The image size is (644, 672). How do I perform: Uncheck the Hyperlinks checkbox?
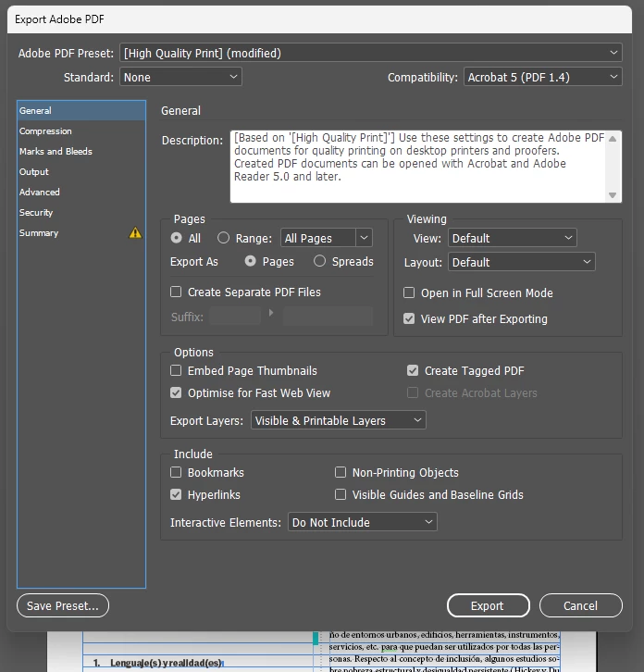click(x=176, y=494)
